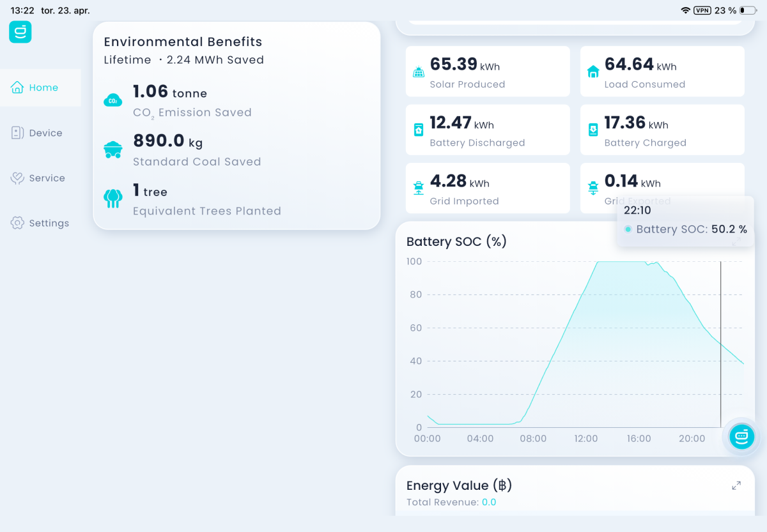
Task: Click the Battery Charged icon
Action: tap(593, 130)
